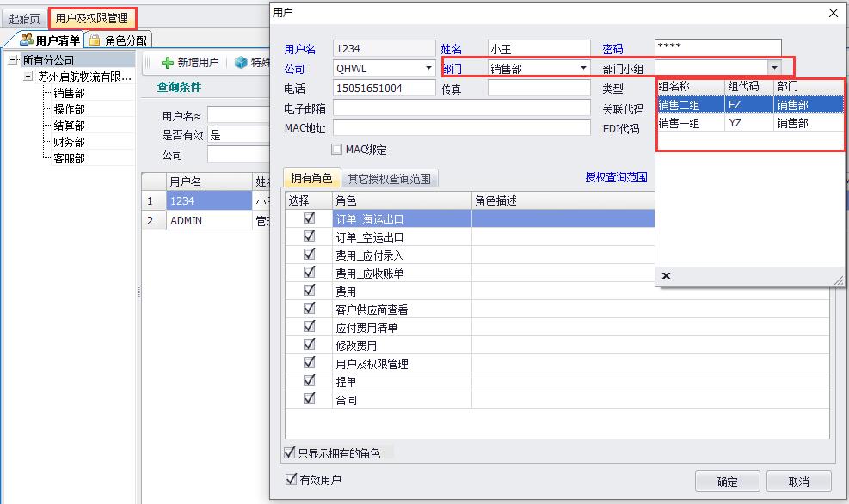849x504 pixels.
Task: Click the 确定 button
Action: click(727, 481)
